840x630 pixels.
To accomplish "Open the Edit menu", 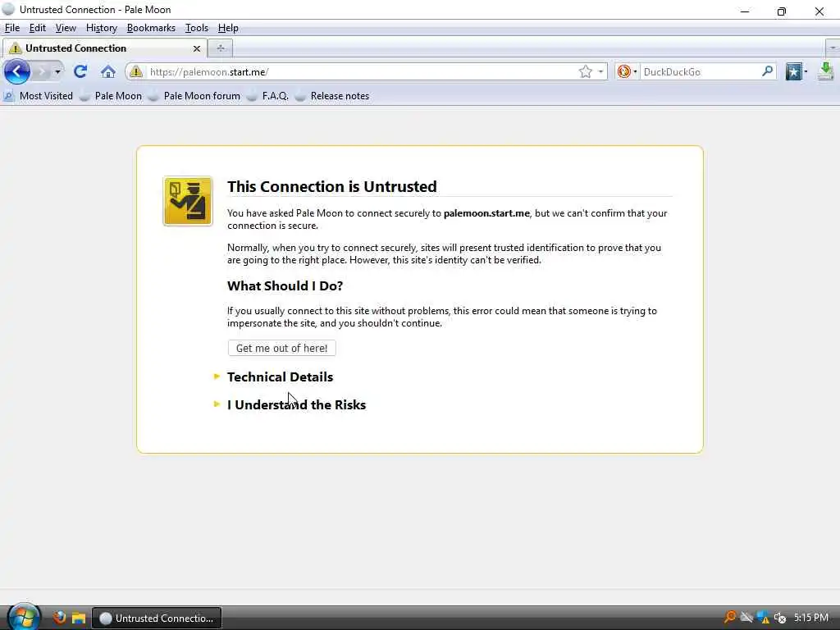I will coord(37,28).
